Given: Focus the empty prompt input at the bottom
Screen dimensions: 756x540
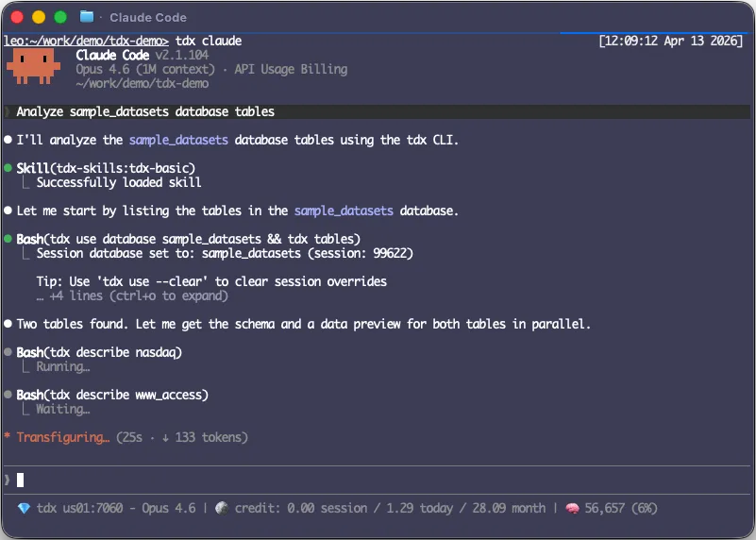Looking at the screenshot, I should tap(378, 480).
